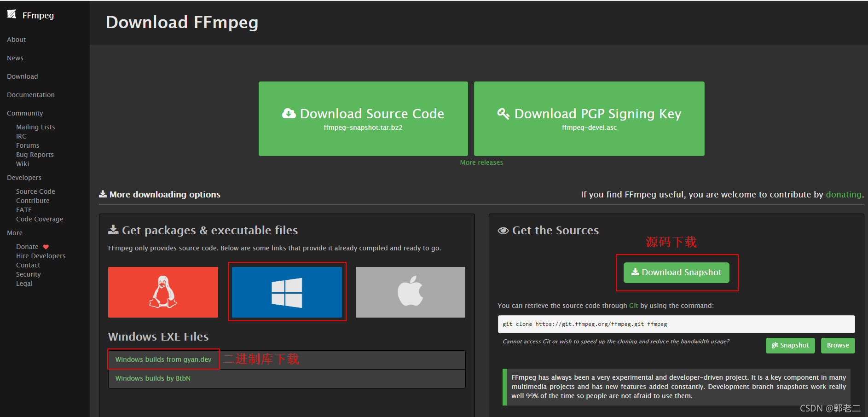Open Documentation in the sidebar
The image size is (868, 417).
(31, 95)
